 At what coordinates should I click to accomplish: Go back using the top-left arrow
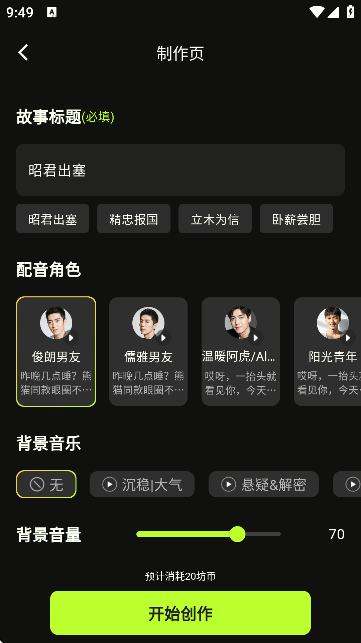(x=23, y=52)
